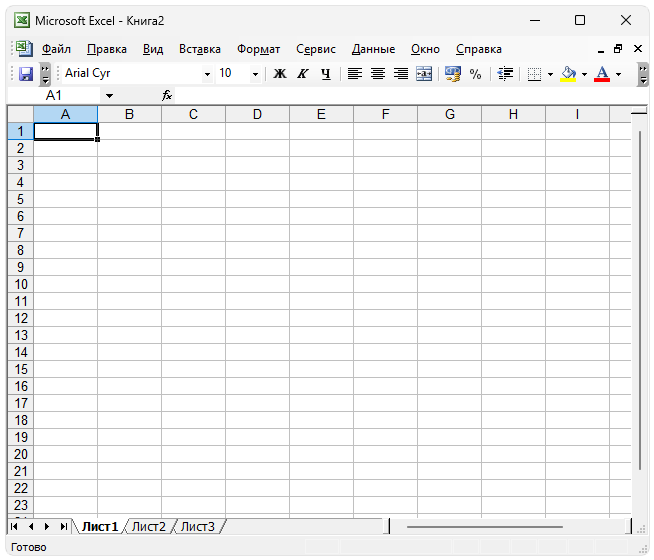654x560 pixels.
Task: Select row 12 header
Action: pyautogui.click(x=20, y=318)
